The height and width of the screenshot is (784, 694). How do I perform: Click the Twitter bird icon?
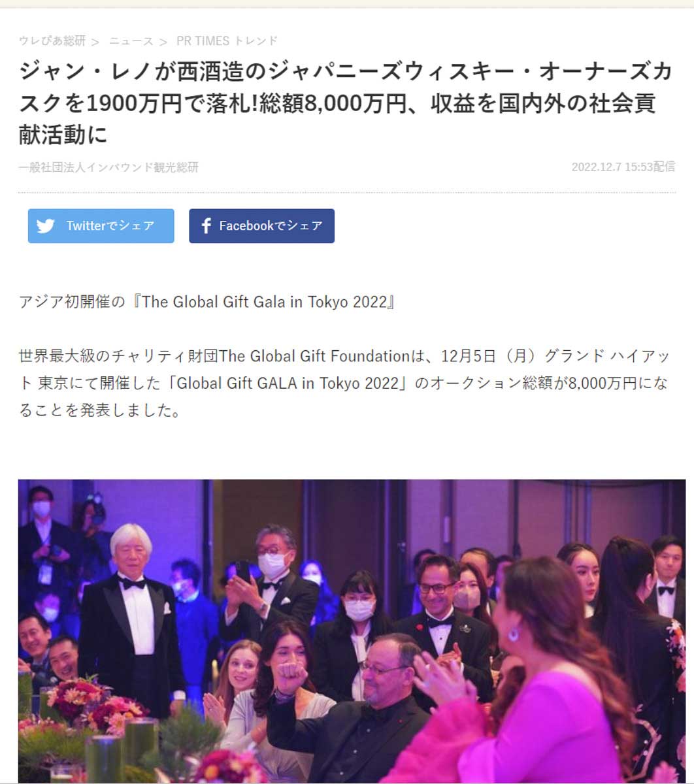46,226
